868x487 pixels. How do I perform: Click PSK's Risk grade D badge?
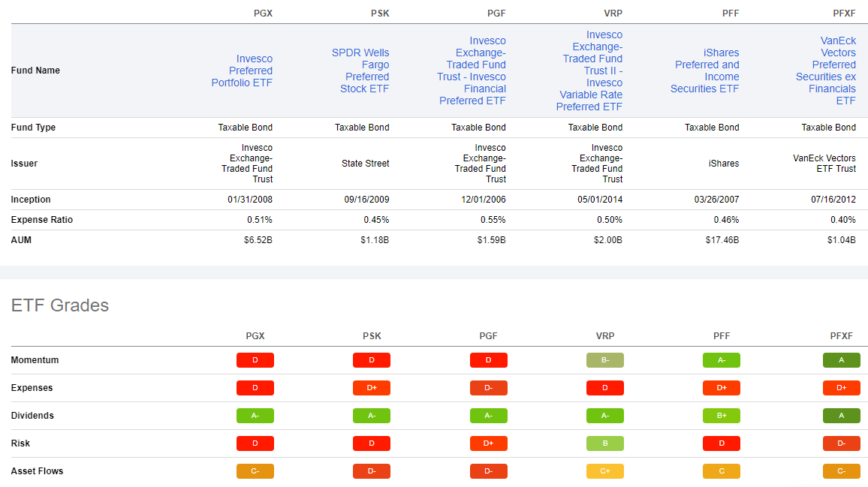372,443
